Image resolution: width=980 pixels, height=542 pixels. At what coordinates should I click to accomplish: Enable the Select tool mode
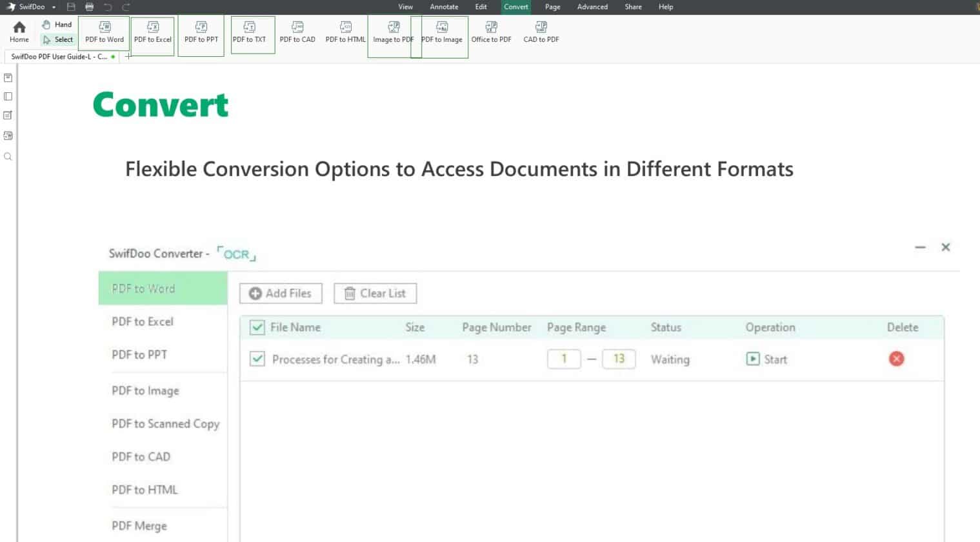point(57,39)
